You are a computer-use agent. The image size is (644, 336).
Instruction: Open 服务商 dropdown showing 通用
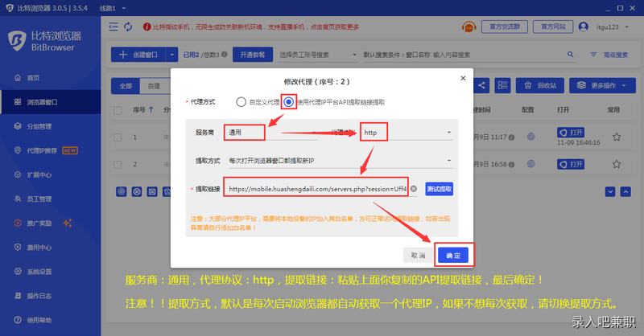point(272,133)
